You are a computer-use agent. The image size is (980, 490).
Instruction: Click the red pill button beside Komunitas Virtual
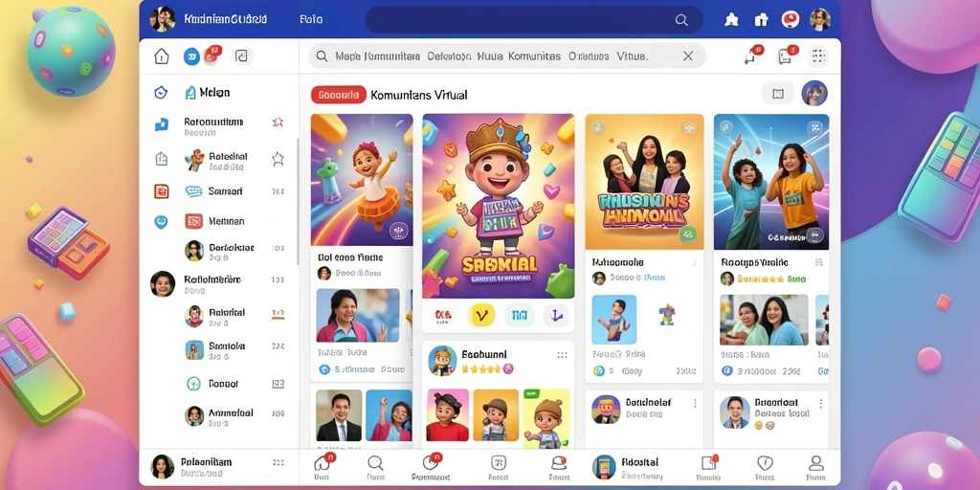[x=339, y=95]
